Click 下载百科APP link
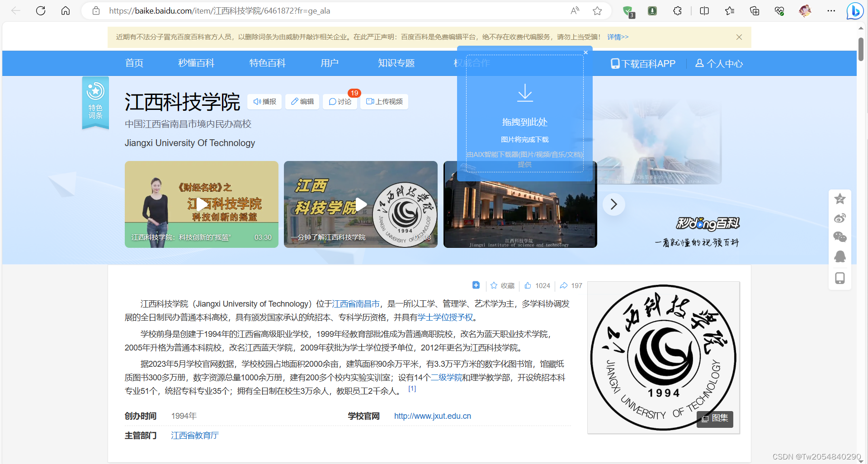 (643, 64)
